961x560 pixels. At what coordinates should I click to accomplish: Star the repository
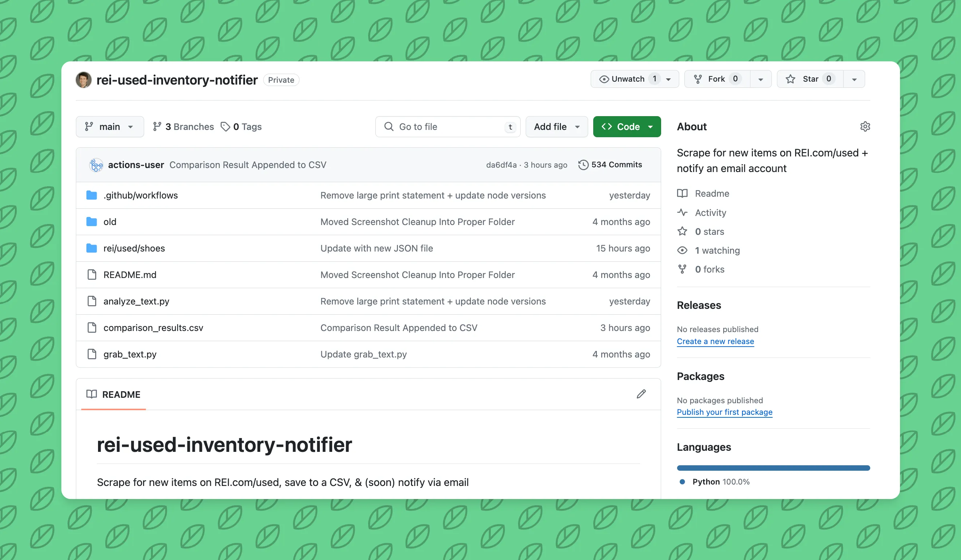click(x=810, y=79)
